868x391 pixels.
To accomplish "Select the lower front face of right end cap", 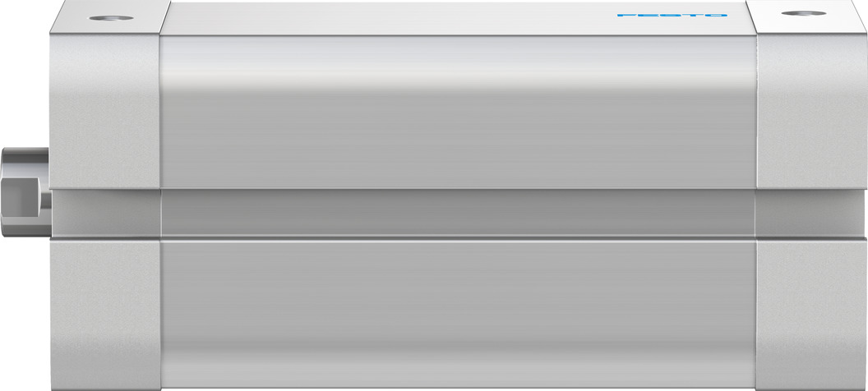I will pos(811,314).
